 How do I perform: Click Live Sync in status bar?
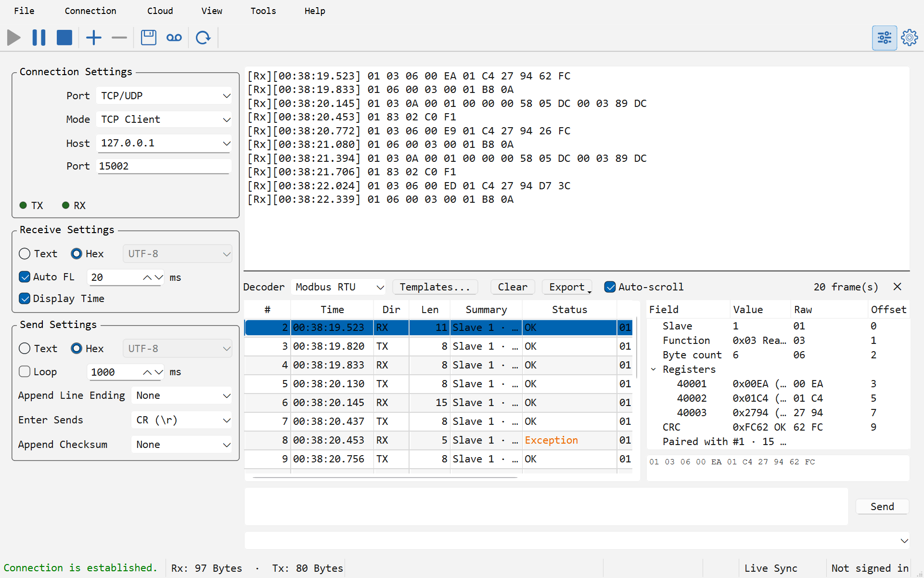[x=770, y=568]
